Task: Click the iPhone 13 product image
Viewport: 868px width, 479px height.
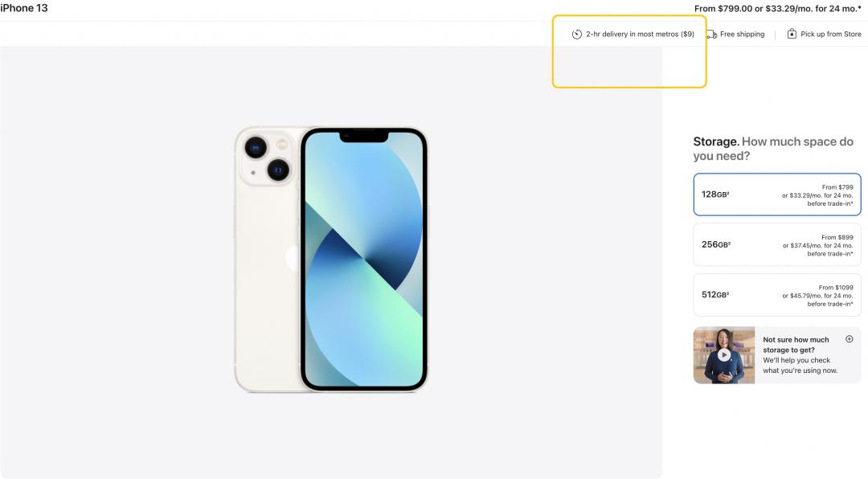Action: 331,260
